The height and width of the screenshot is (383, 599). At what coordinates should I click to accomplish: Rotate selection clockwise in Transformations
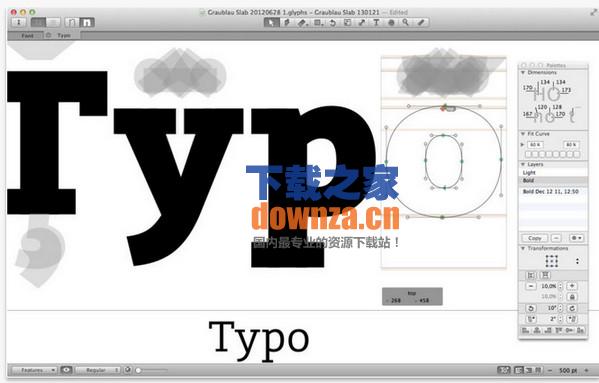572,308
